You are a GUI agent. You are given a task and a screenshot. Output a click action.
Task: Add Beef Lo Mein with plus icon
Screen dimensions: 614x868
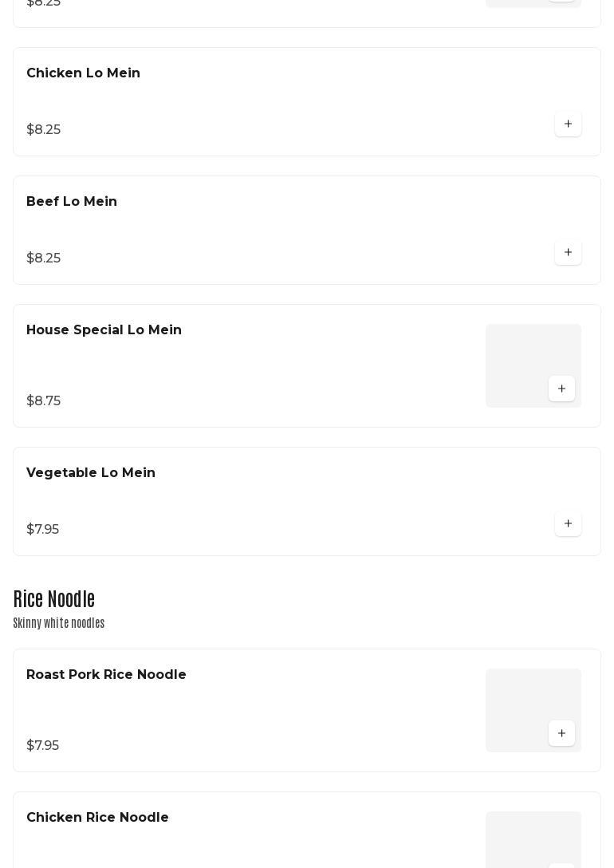coord(568,252)
